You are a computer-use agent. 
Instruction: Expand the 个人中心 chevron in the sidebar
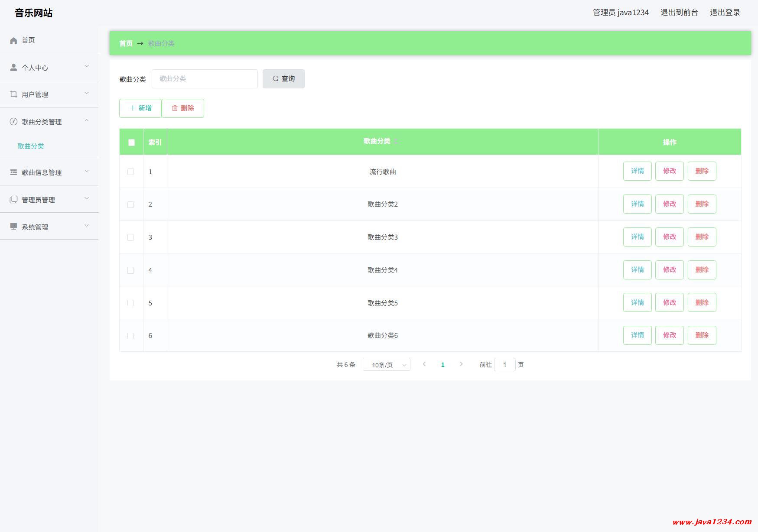[x=87, y=66]
